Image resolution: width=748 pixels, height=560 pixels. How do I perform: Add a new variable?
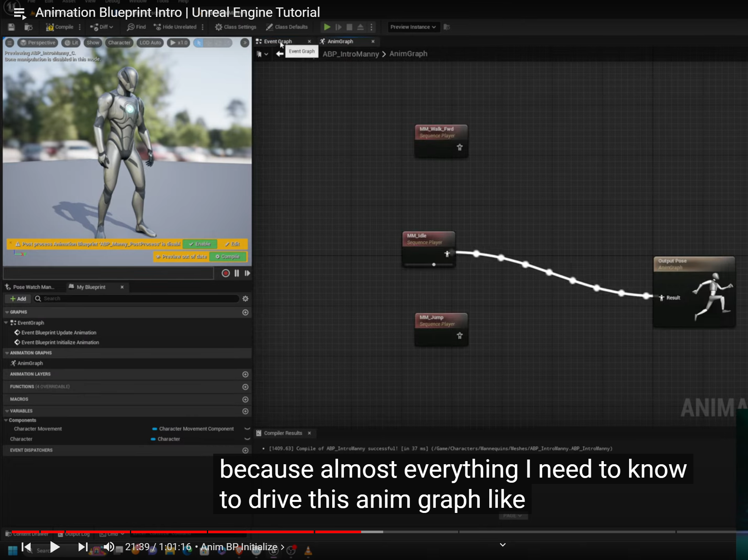tap(245, 411)
